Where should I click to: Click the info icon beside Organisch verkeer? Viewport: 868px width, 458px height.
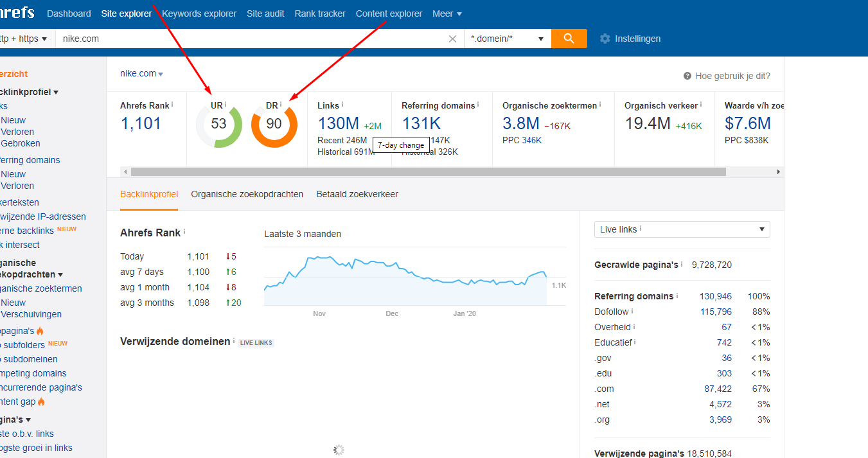click(x=701, y=105)
